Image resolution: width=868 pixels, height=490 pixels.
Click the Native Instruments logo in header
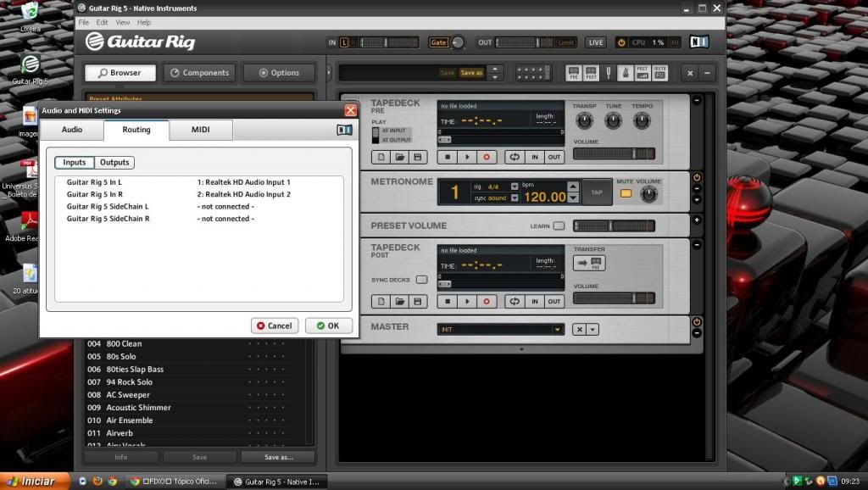[699, 42]
